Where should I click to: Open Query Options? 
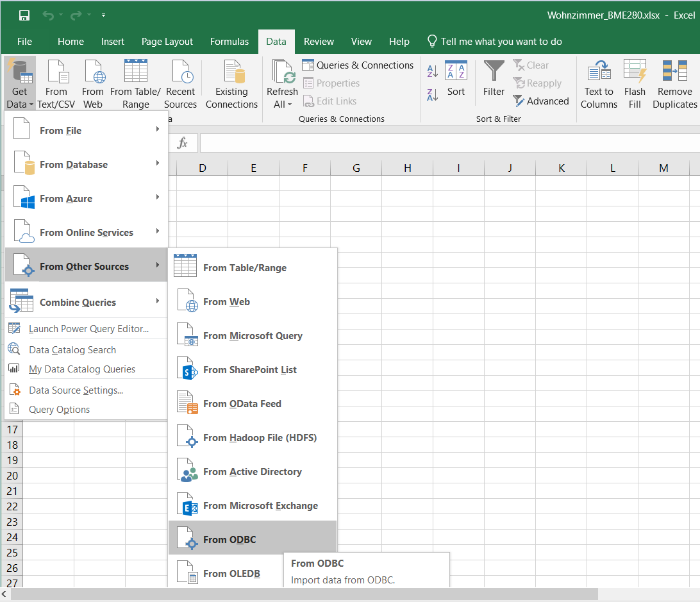point(86,410)
